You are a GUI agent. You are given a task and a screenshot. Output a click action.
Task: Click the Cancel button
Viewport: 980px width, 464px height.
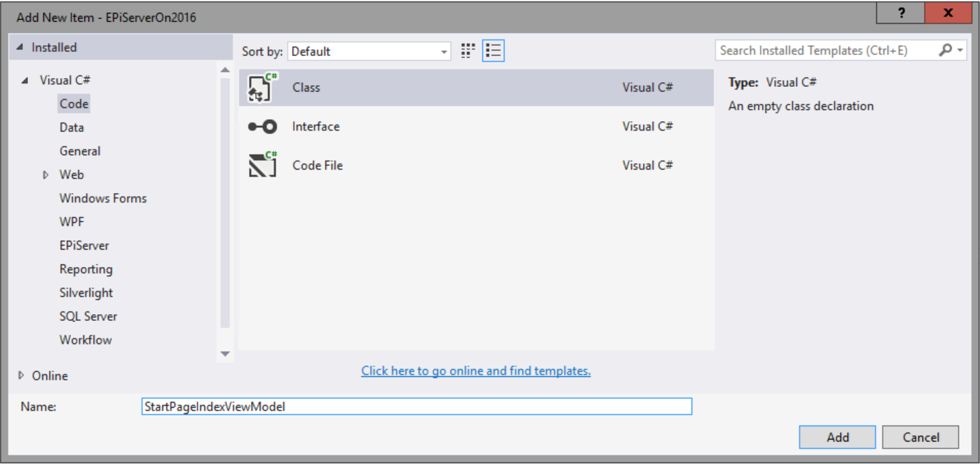click(x=921, y=437)
